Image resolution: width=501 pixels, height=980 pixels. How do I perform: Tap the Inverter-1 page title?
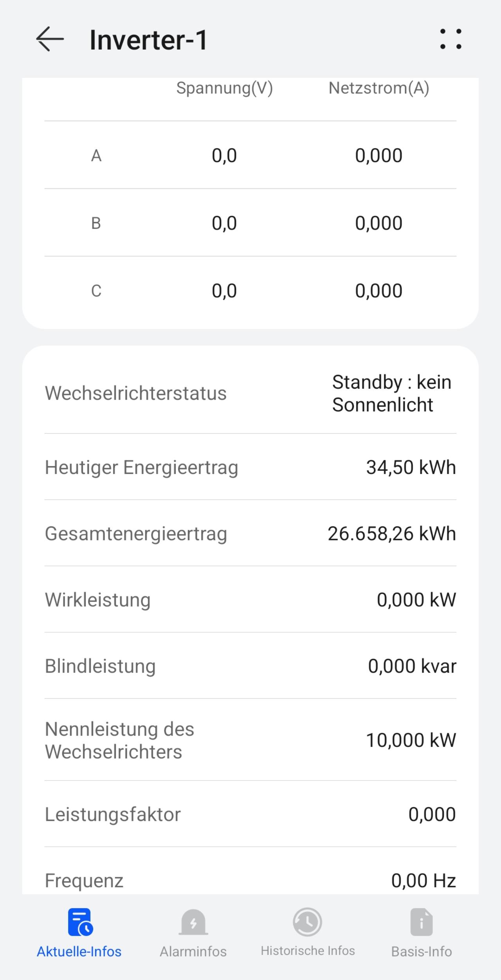click(148, 40)
